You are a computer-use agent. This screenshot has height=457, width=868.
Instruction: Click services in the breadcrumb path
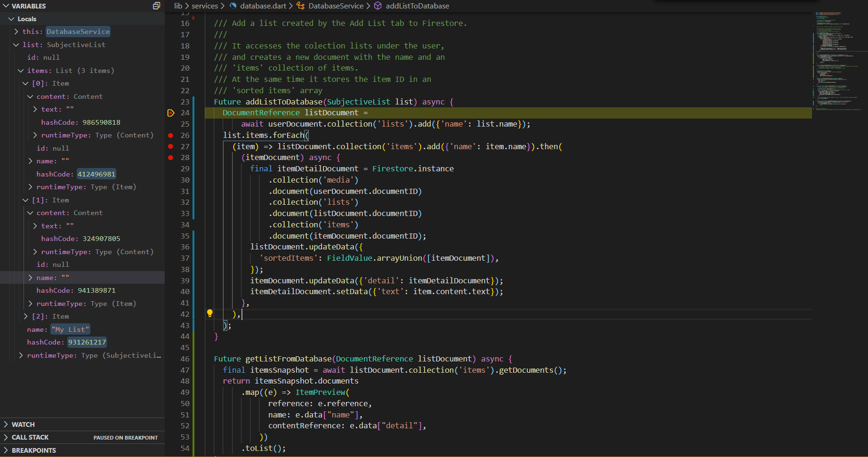[205, 6]
